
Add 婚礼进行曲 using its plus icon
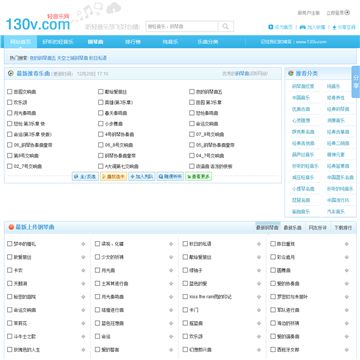171,310
